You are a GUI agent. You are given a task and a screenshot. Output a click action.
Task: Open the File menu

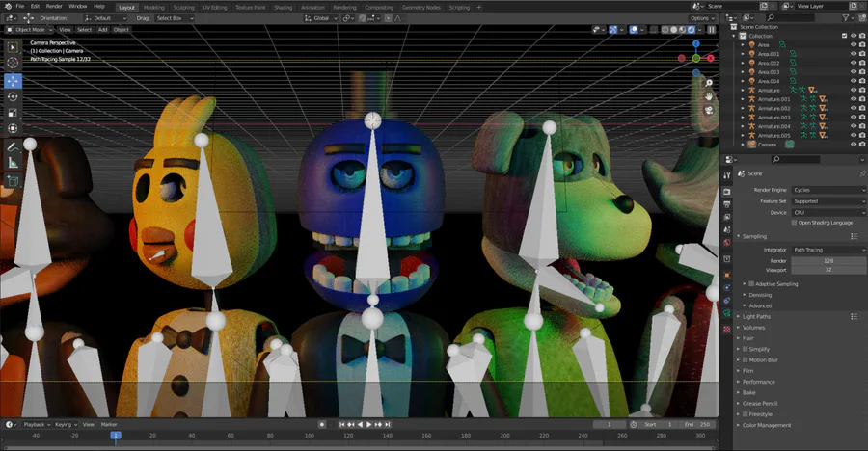(20, 6)
